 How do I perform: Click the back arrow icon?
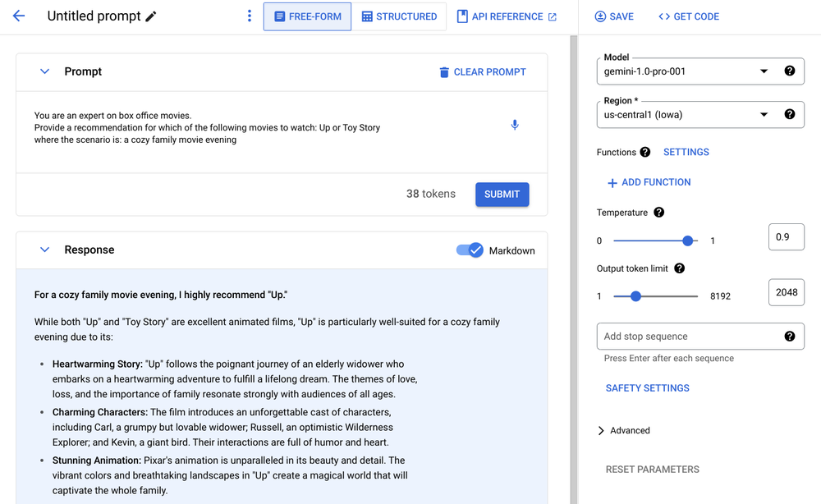pyautogui.click(x=19, y=16)
